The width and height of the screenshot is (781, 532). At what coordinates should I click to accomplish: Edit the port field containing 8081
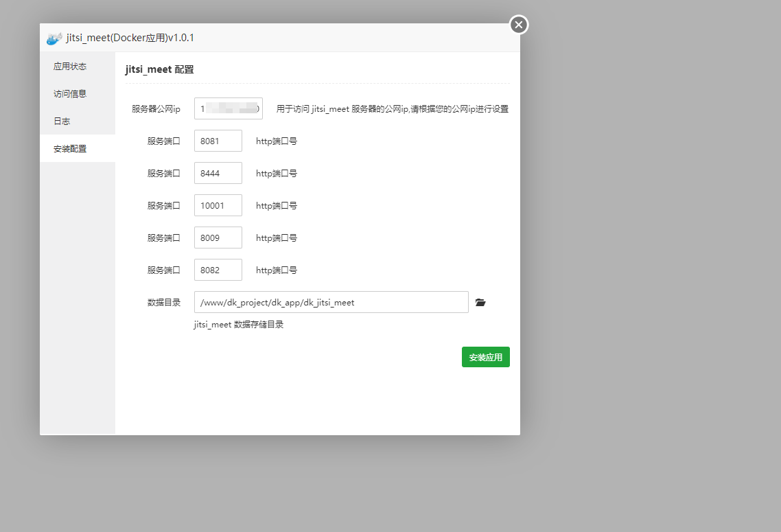pyautogui.click(x=218, y=141)
